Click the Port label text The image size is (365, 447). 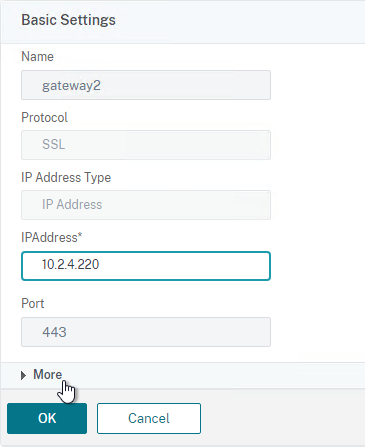pos(33,304)
